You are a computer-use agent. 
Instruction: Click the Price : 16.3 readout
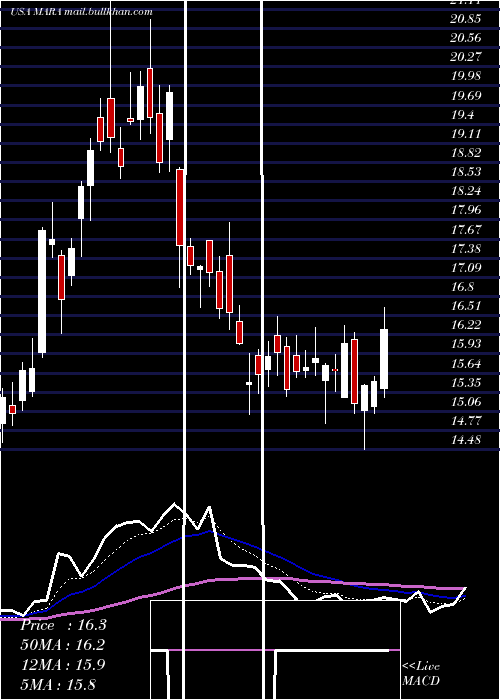tap(63, 625)
